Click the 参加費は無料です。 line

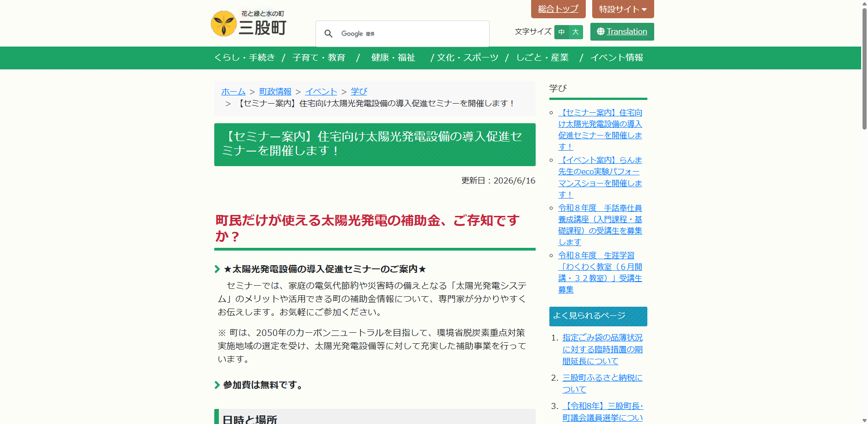[x=263, y=385]
